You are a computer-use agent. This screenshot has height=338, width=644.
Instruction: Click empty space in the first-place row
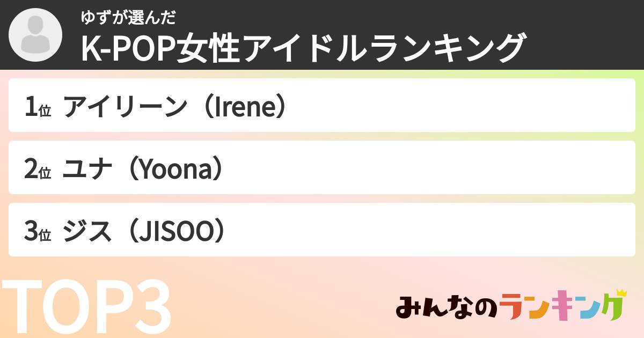point(456,106)
